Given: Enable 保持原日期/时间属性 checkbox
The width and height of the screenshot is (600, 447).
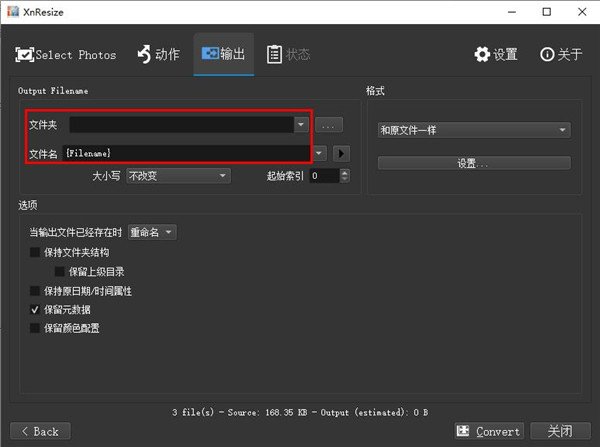Looking at the screenshot, I should pos(35,291).
